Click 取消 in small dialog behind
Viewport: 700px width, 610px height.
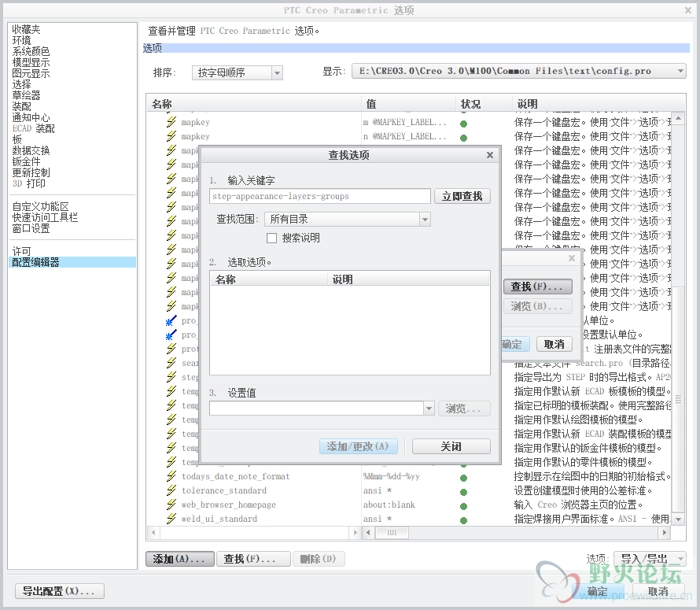(x=554, y=344)
